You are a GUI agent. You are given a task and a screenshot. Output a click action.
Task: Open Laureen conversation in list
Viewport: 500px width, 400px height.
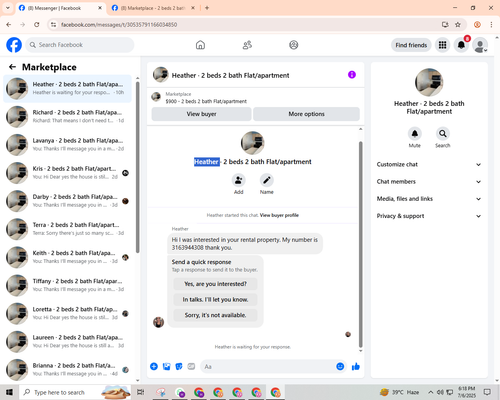pos(67,341)
